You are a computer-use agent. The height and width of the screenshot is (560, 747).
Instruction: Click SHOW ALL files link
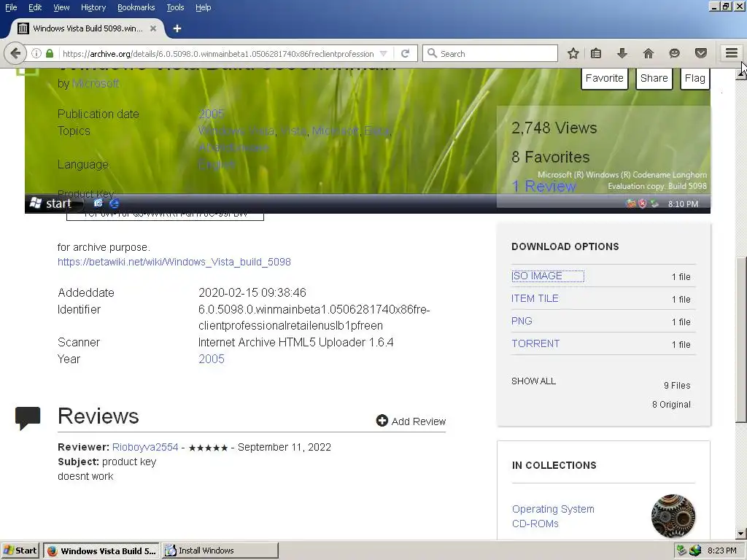click(x=533, y=381)
